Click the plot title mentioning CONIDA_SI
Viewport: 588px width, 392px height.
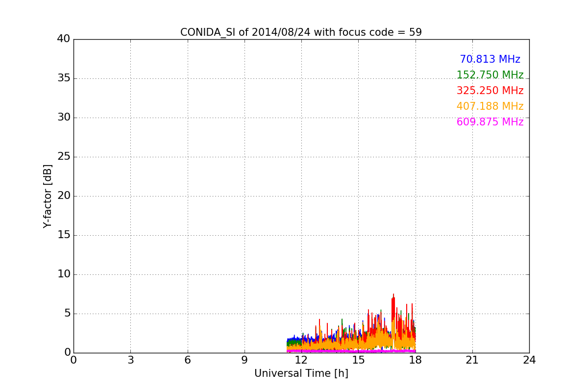tap(301, 32)
